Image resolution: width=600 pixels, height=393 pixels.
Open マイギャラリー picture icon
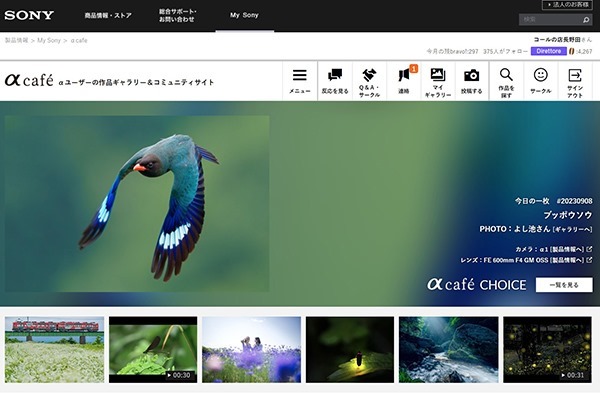[x=438, y=81]
